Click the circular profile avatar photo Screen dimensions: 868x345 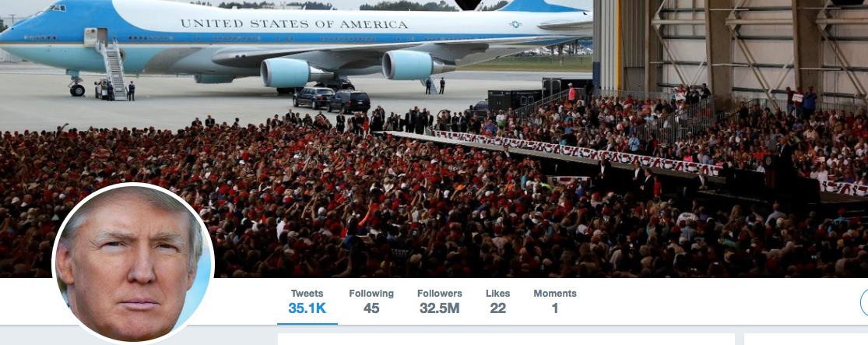click(133, 263)
